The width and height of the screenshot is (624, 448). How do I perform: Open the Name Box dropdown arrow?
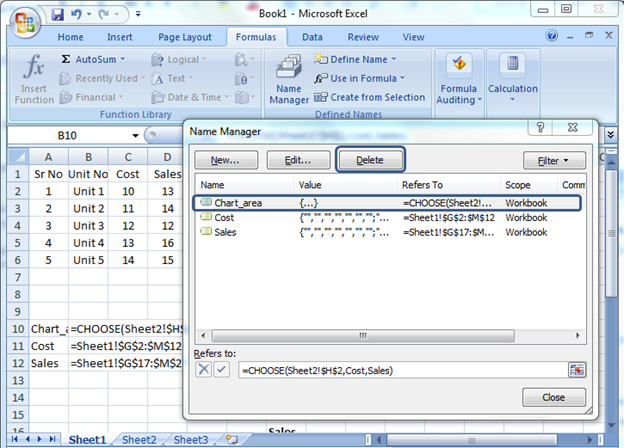tap(135, 136)
